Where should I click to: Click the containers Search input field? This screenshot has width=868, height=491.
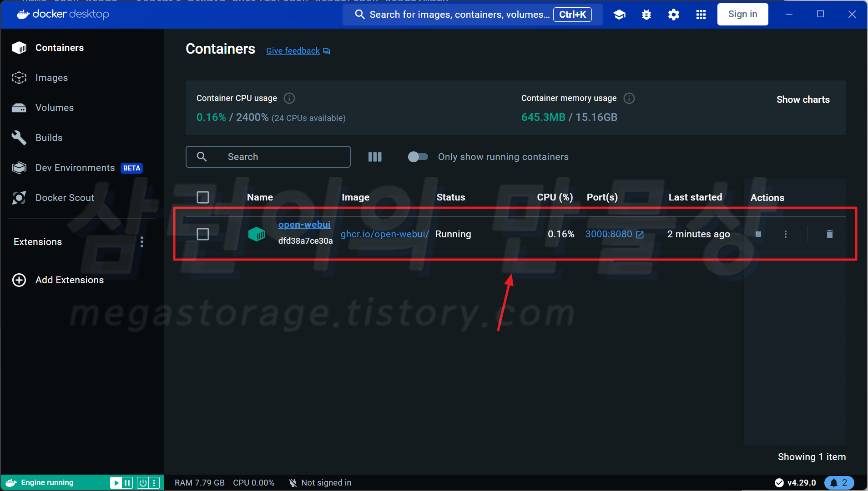click(268, 157)
